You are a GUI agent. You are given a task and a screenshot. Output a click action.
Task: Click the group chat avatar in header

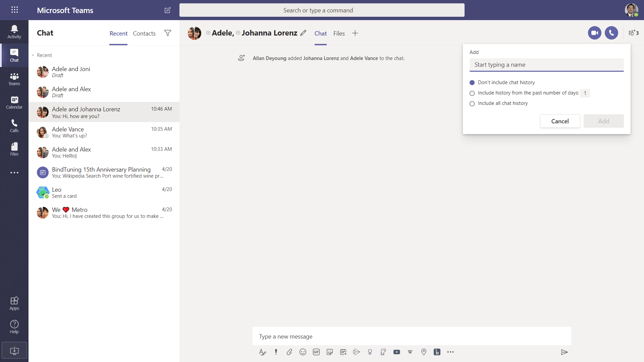[194, 33]
